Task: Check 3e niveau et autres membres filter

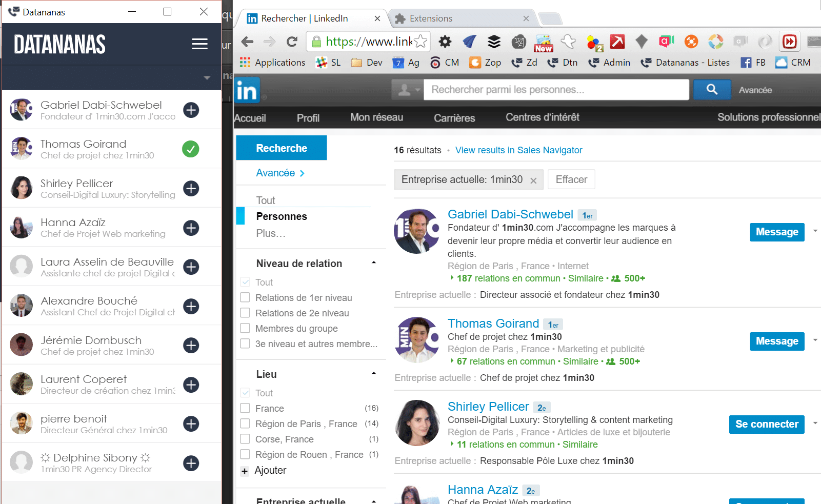Action: point(245,344)
